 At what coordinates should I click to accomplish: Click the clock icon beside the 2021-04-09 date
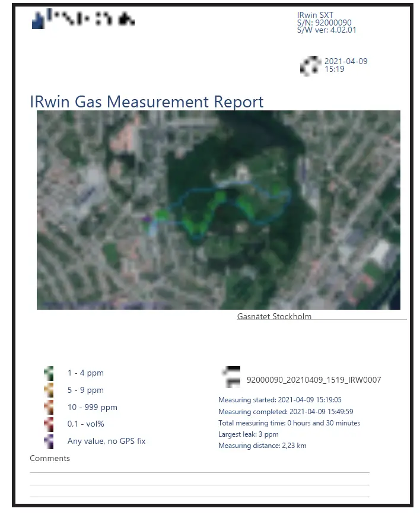coord(310,66)
